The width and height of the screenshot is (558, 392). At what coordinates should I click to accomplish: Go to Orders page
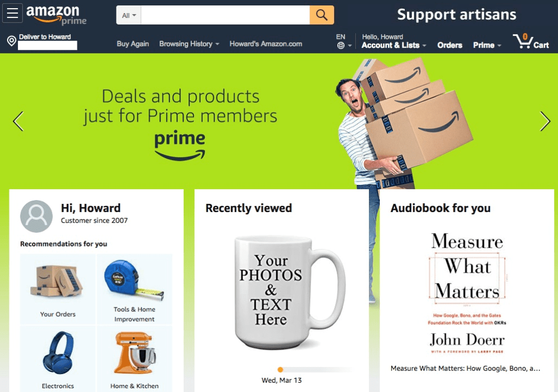450,45
